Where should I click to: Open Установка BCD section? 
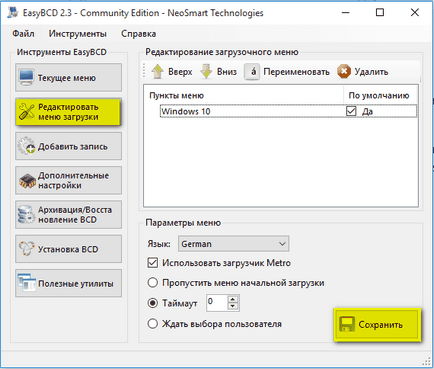(x=68, y=249)
